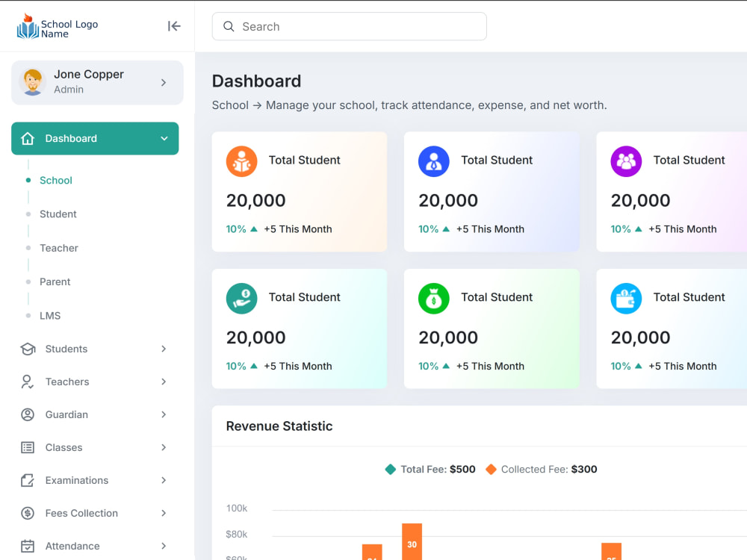The image size is (747, 560).
Task: Open the Attendance menu label
Action: [x=72, y=547]
